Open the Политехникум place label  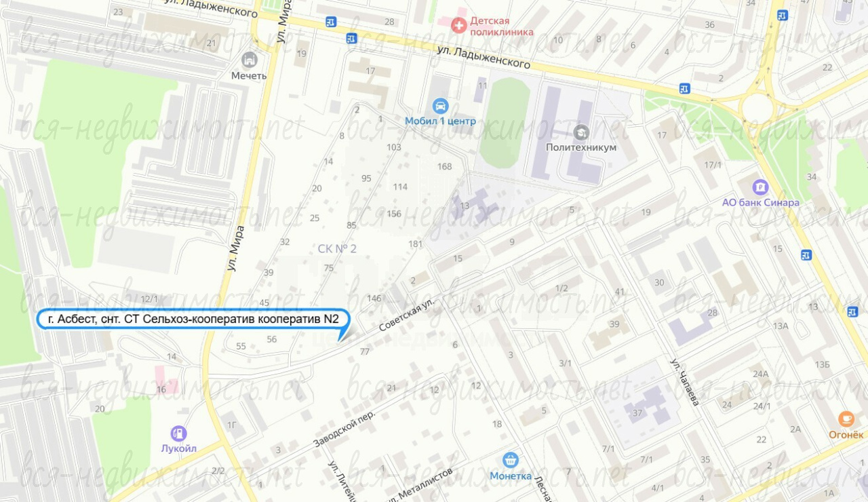[x=581, y=147]
